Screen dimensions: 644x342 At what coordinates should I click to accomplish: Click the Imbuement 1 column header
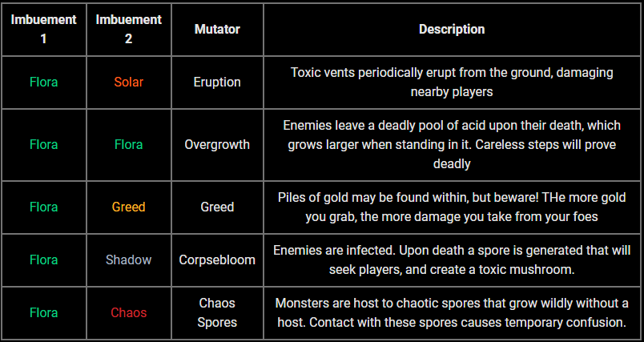tap(44, 29)
